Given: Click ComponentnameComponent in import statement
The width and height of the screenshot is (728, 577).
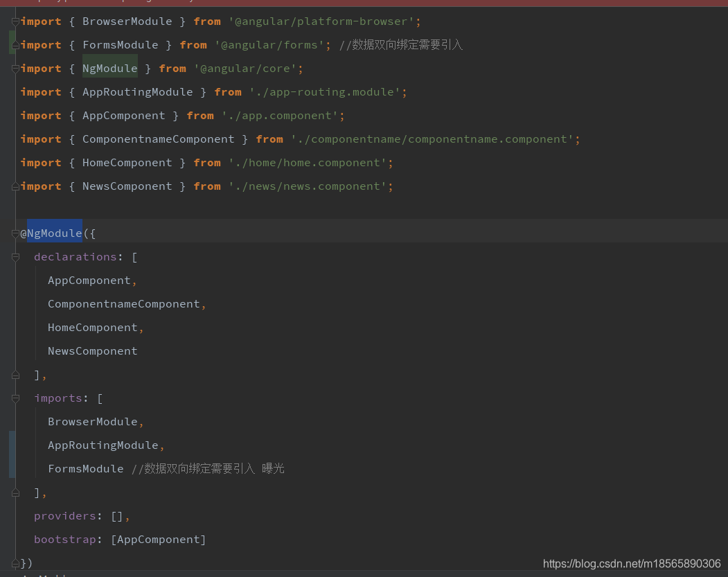Looking at the screenshot, I should [x=159, y=139].
